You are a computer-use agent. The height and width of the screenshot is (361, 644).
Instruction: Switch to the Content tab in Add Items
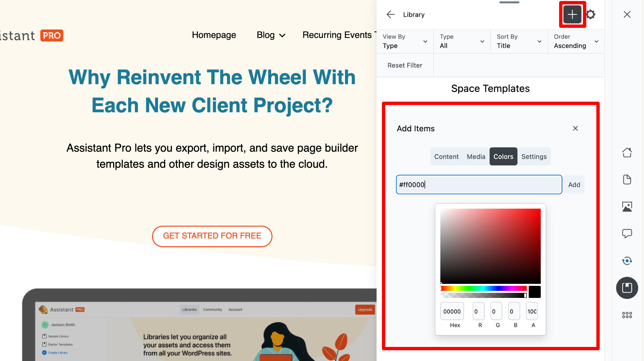[446, 156]
